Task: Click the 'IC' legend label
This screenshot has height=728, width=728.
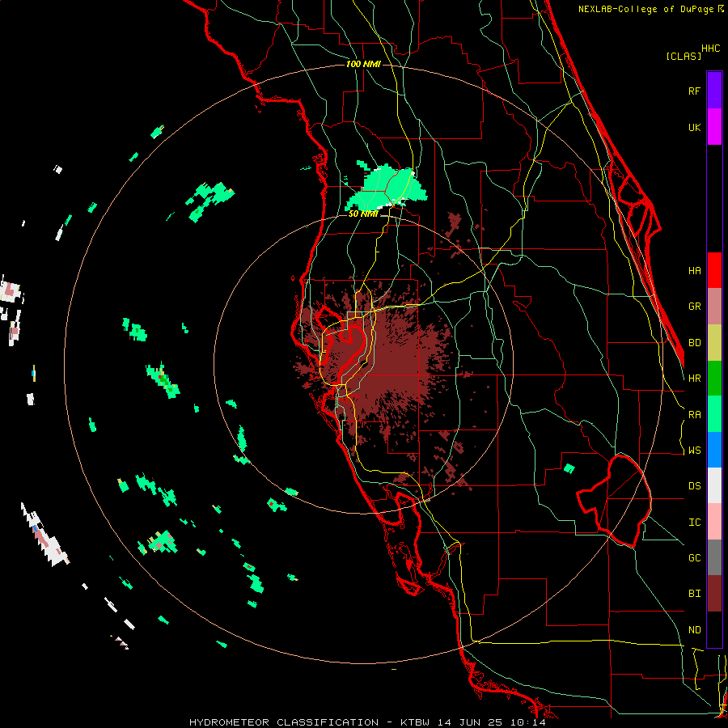Action: click(694, 522)
